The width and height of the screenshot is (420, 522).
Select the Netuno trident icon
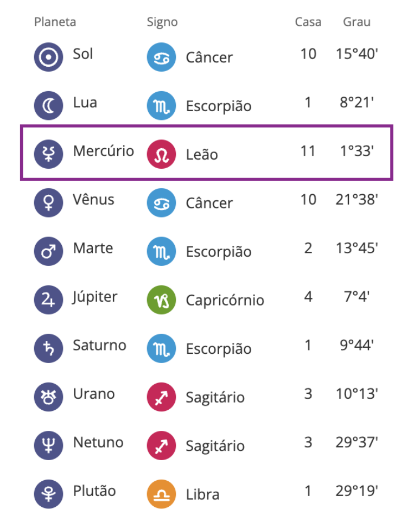point(49,445)
